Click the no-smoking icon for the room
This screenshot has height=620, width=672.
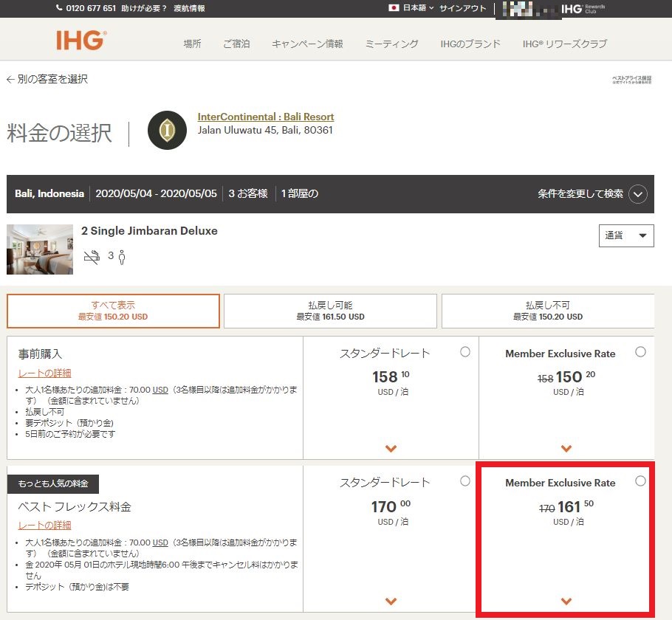92,257
